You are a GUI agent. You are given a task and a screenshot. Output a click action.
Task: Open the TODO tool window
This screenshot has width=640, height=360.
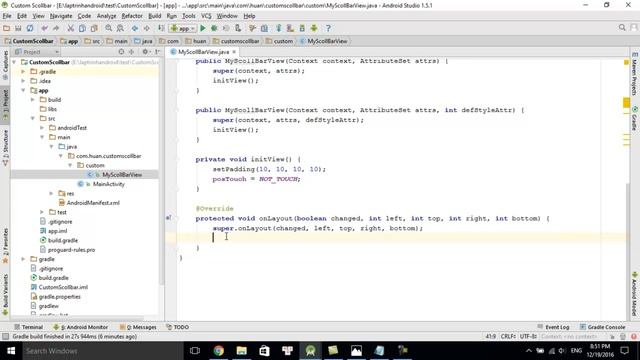click(x=178, y=327)
